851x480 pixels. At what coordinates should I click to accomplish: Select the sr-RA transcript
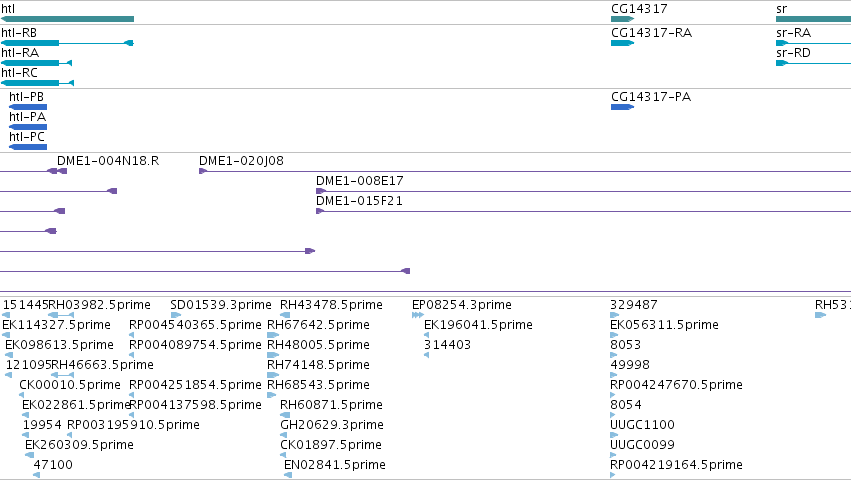(814, 43)
